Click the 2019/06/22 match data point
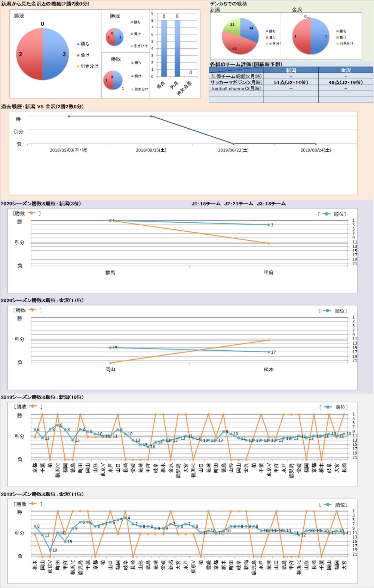This screenshot has width=374, height=588. 233,144
